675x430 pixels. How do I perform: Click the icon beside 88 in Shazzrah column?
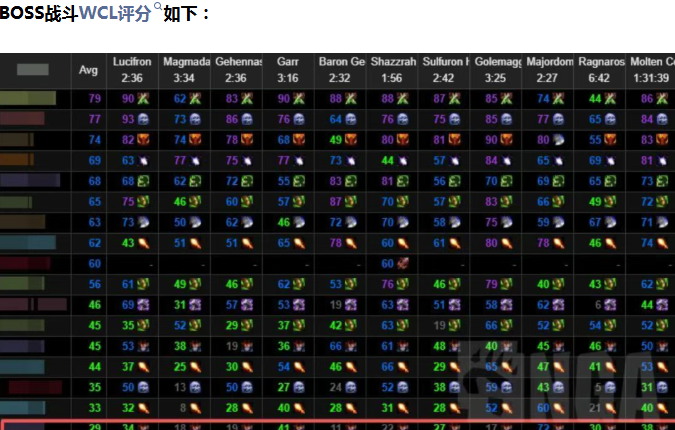coord(403,99)
